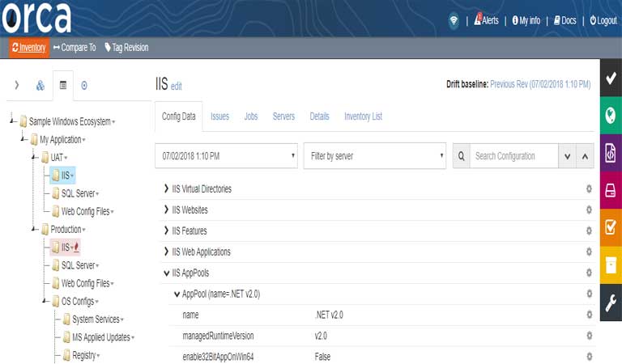622x364 pixels.
Task: Switch to the Jobs tab
Action: tap(251, 116)
